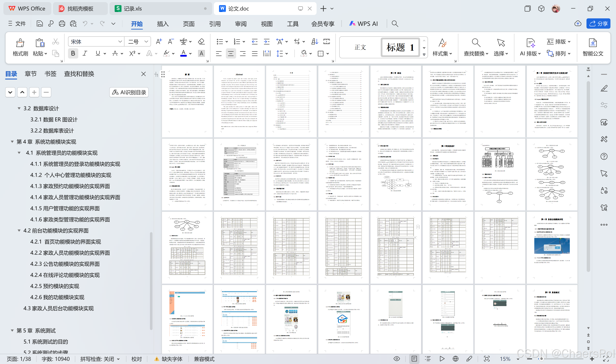This screenshot has height=364, width=616.
Task: Click the Sort icon in paragraph group
Action: tap(314, 41)
